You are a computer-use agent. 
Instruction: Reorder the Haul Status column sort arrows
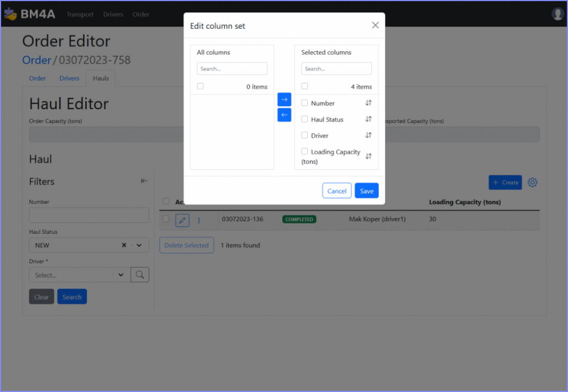[x=368, y=119]
